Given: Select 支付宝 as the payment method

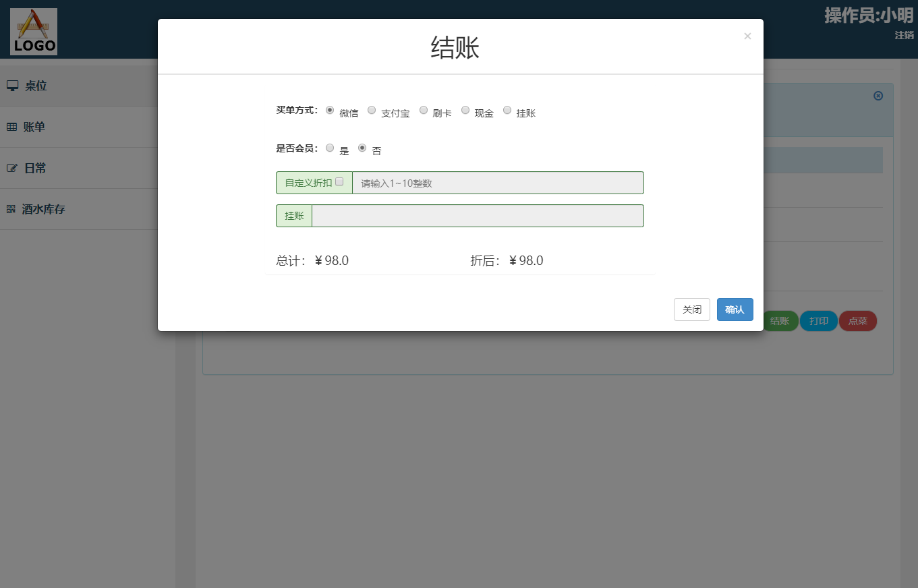Looking at the screenshot, I should (372, 110).
